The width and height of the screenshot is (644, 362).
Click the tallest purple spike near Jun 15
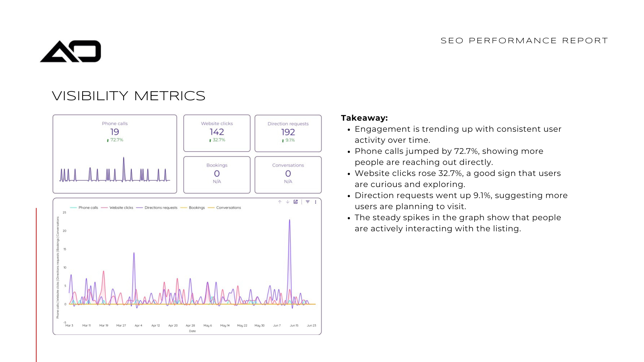pyautogui.click(x=289, y=221)
